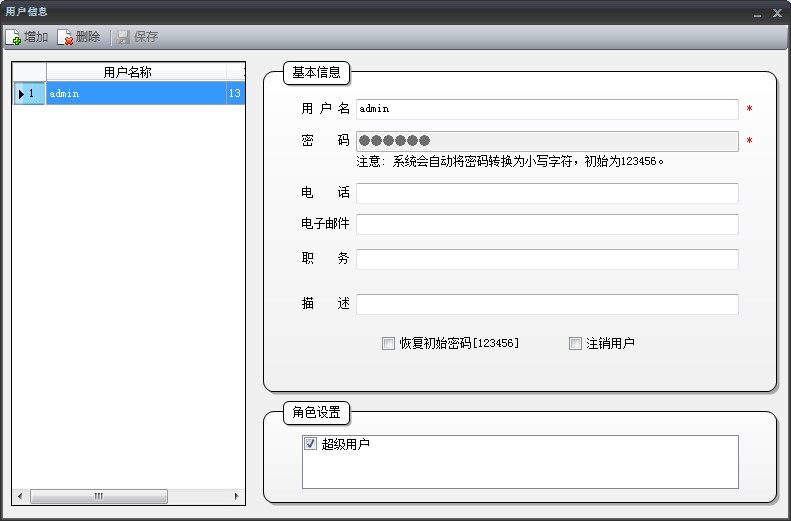This screenshot has height=521, width=791.
Task: Close the 用户信息 window
Action: click(x=776, y=12)
